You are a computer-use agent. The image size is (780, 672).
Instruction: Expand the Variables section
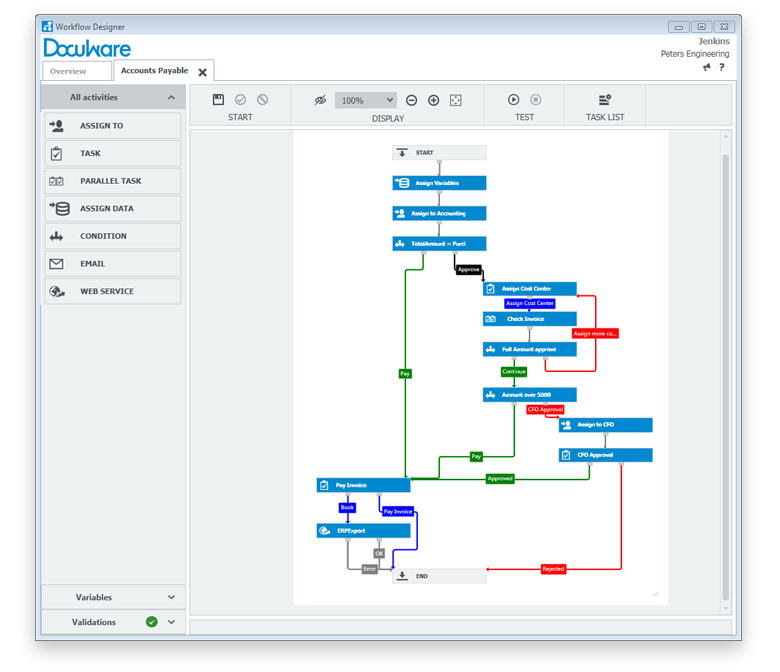(171, 598)
